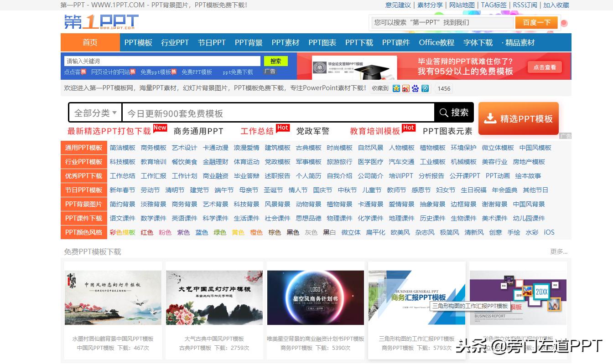
Task: Click the Hot badge beside 工作总结
Action: tap(283, 128)
